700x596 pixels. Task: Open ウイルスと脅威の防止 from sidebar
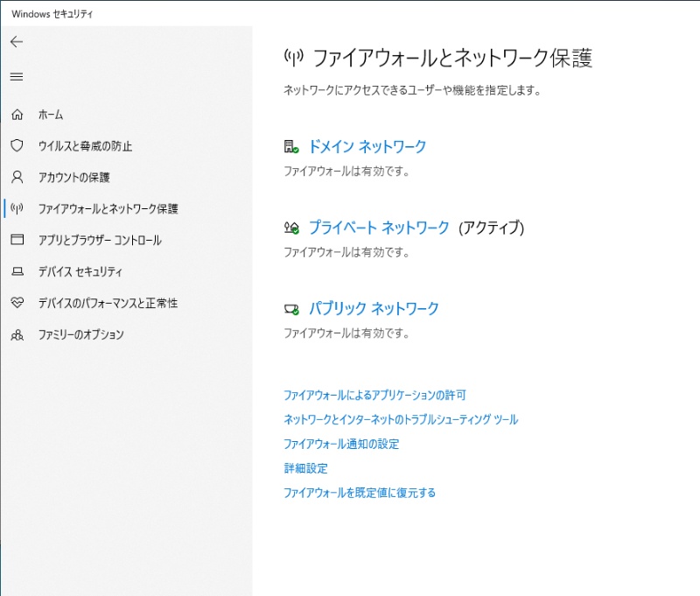click(85, 146)
